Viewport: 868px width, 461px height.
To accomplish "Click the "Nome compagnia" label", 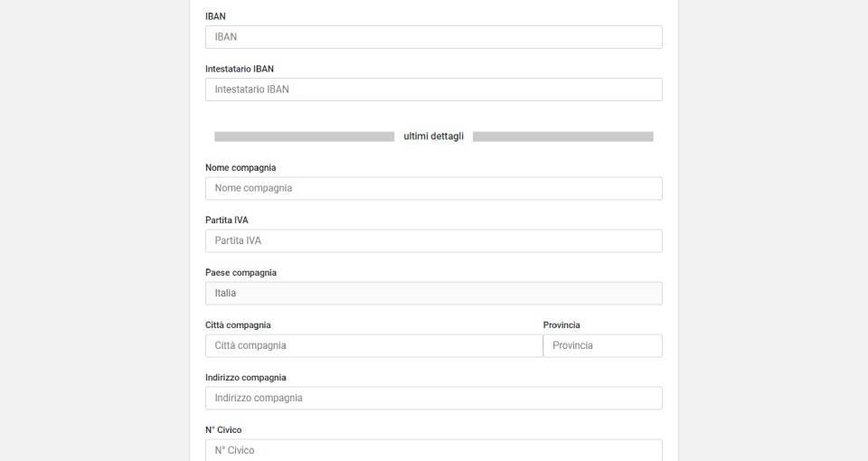I will [241, 167].
